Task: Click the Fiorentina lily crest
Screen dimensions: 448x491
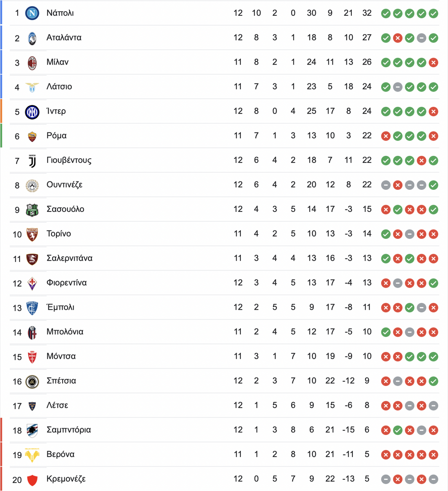Action: click(x=32, y=284)
